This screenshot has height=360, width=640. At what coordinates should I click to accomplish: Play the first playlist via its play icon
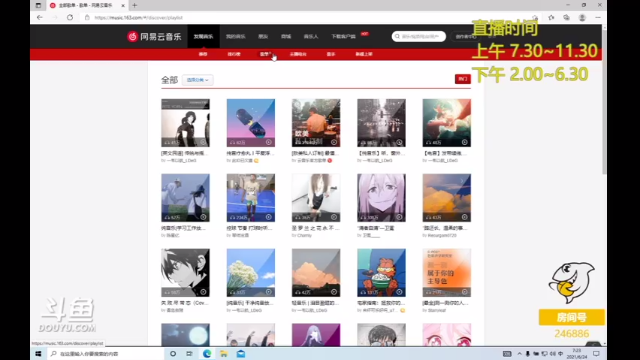point(203,142)
